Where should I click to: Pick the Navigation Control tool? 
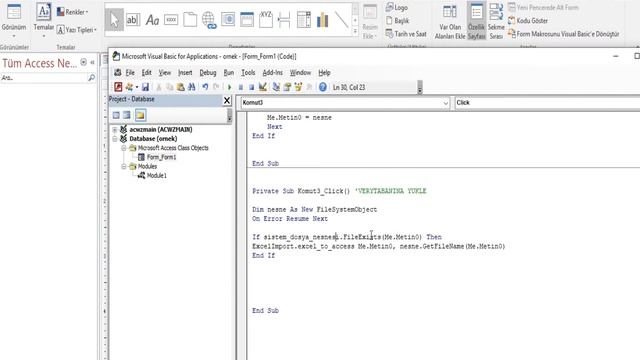247,20
